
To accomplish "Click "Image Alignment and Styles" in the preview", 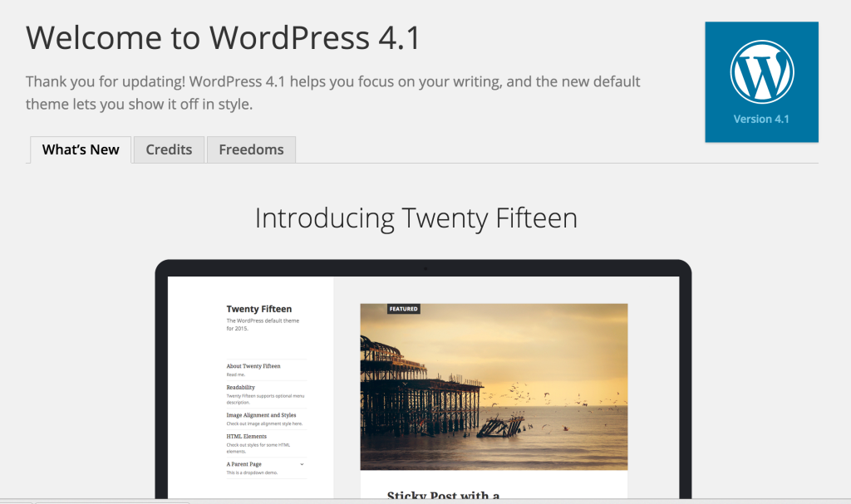I will [261, 415].
